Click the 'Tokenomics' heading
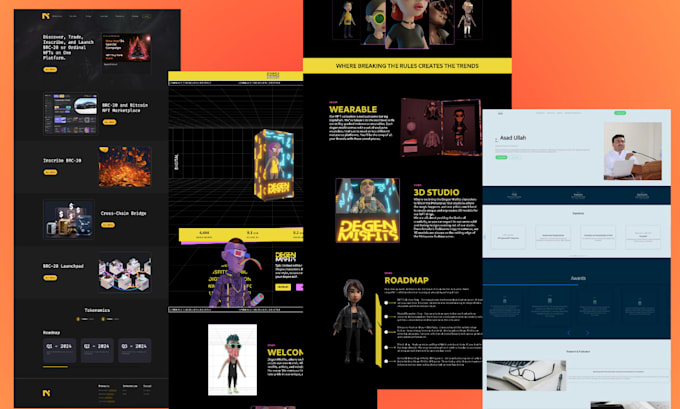Image resolution: width=680 pixels, height=409 pixels. [x=97, y=310]
